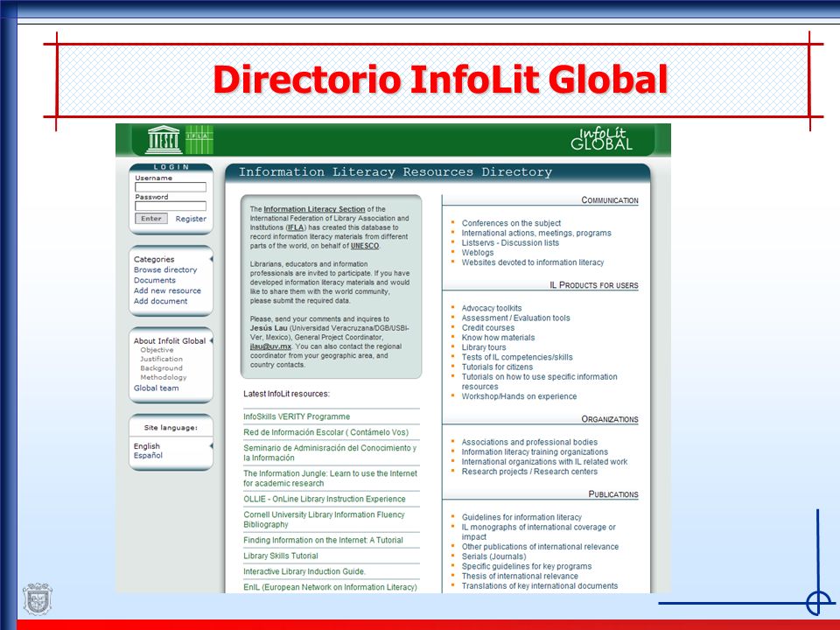This screenshot has width=840, height=630.
Task: Follow the UNESCO link in the intro text
Action: (364, 246)
